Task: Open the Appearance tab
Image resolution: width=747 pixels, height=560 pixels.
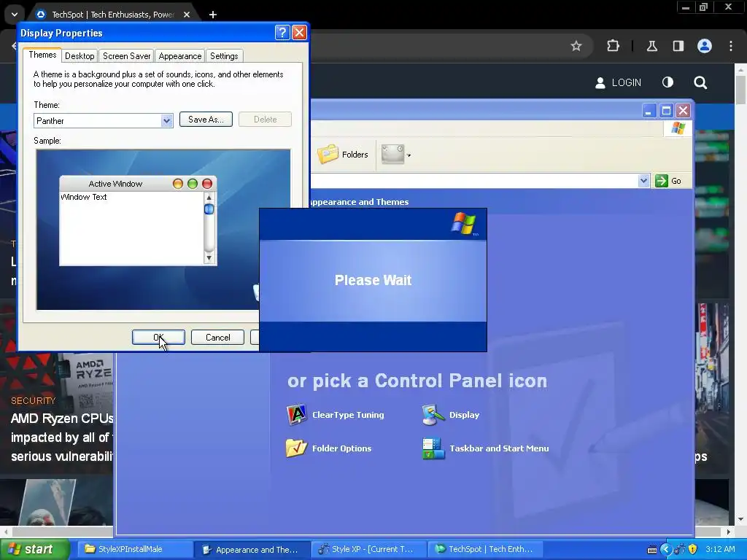Action: (180, 56)
